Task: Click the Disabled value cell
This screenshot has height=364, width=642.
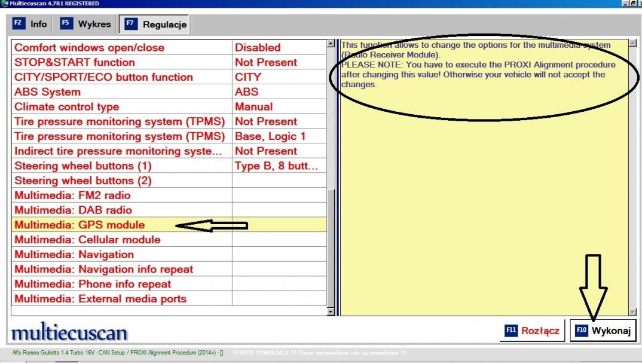Action: (x=279, y=47)
